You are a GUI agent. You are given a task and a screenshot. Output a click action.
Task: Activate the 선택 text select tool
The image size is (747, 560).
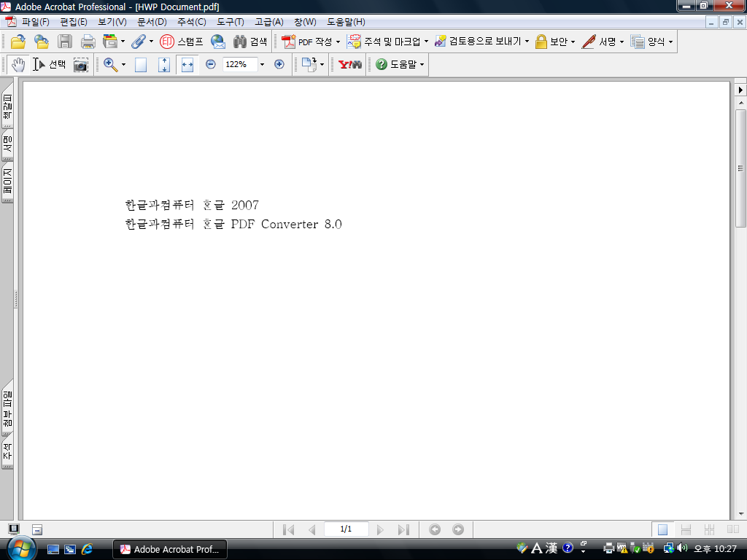tap(49, 64)
